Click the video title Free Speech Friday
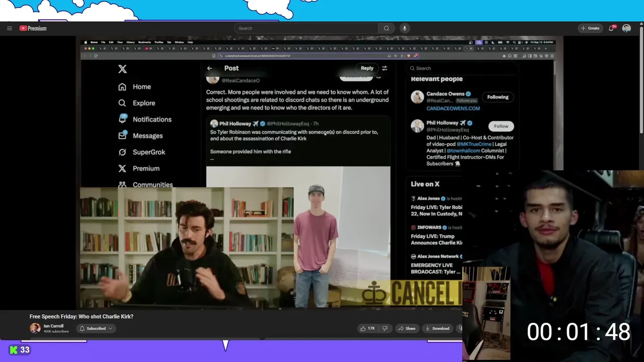The width and height of the screenshot is (644, 362). tap(82, 316)
